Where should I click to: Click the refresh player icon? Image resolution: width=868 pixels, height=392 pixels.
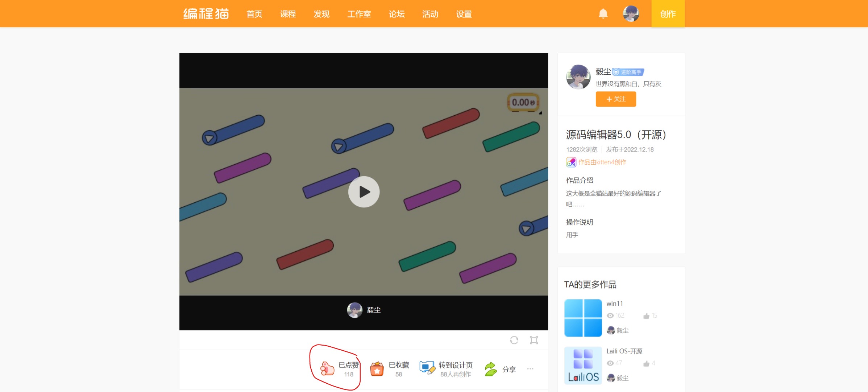[514, 340]
